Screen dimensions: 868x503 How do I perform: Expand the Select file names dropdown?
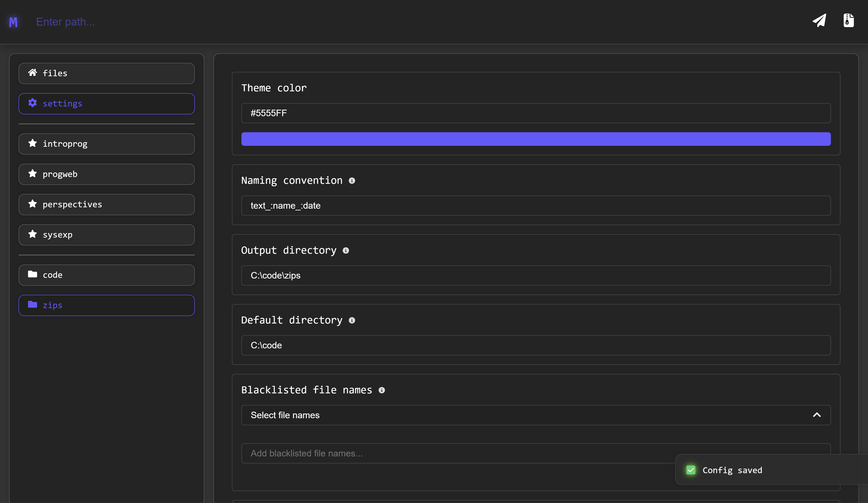[x=517, y=415]
